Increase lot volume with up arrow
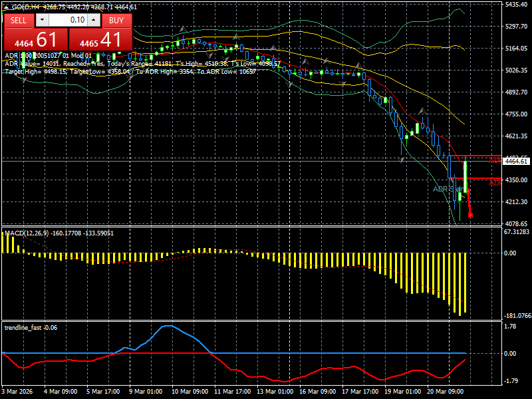This screenshot has width=532, height=399. click(x=94, y=20)
